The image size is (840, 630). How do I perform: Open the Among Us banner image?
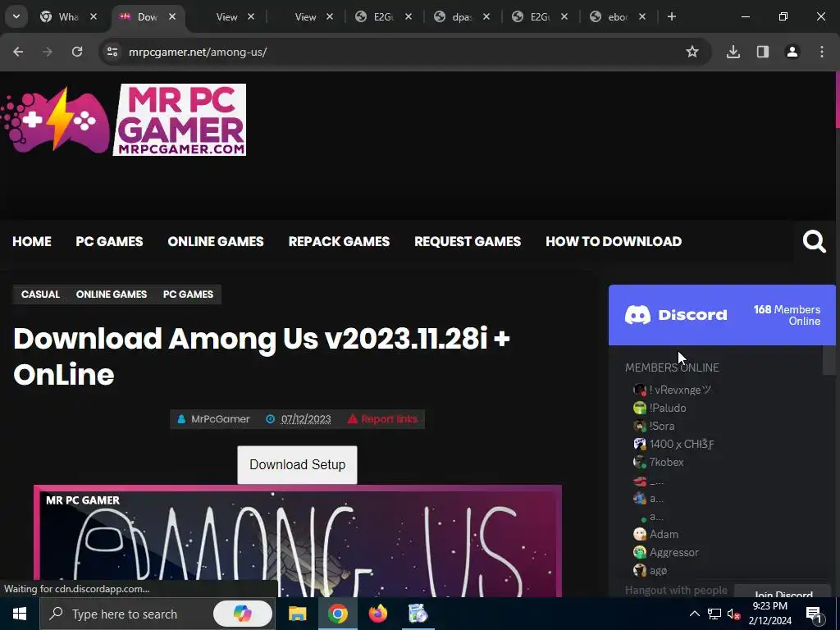point(298,541)
